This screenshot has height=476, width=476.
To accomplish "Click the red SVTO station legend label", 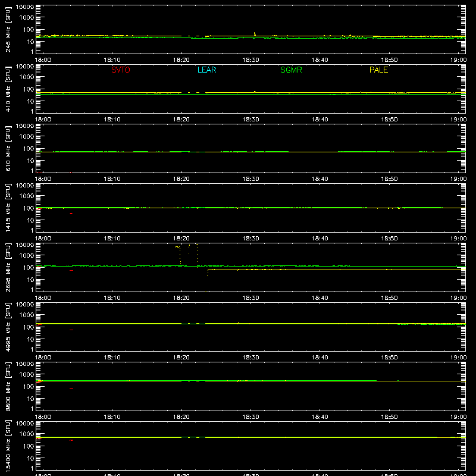I will (121, 70).
